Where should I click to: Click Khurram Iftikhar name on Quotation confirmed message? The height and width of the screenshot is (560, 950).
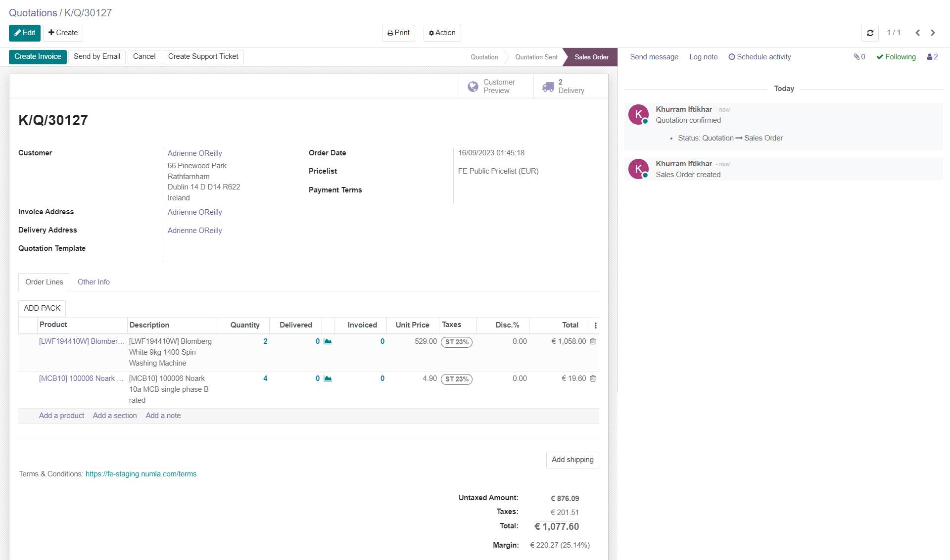pos(684,109)
